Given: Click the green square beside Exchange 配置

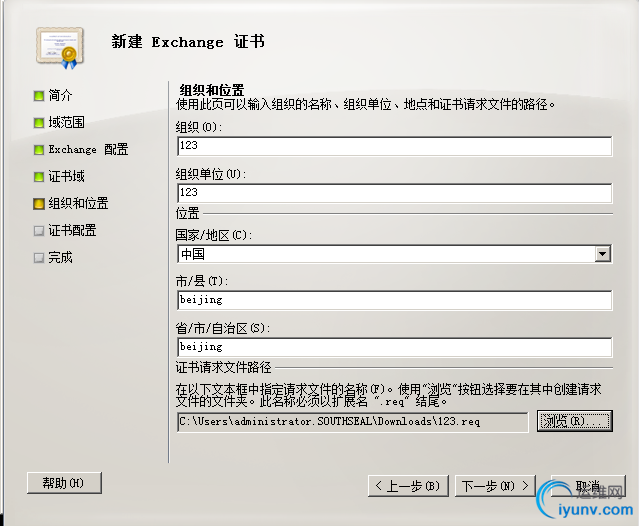Looking at the screenshot, I should click(39, 150).
